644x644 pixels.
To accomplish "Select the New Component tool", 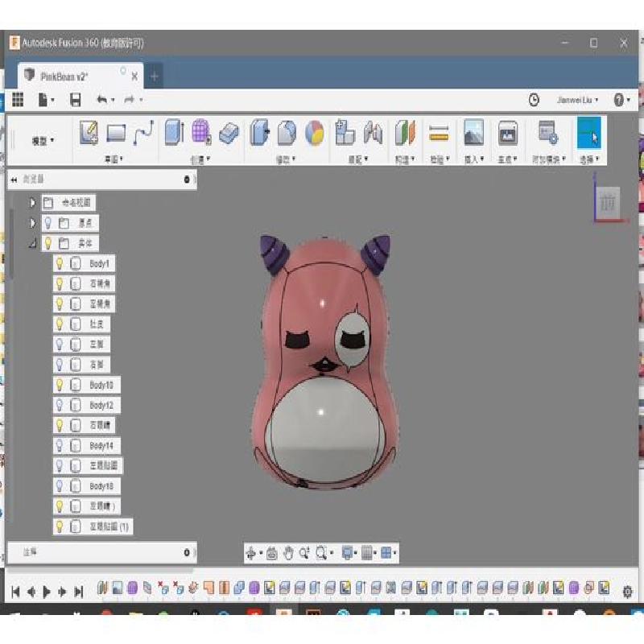I will (x=345, y=132).
